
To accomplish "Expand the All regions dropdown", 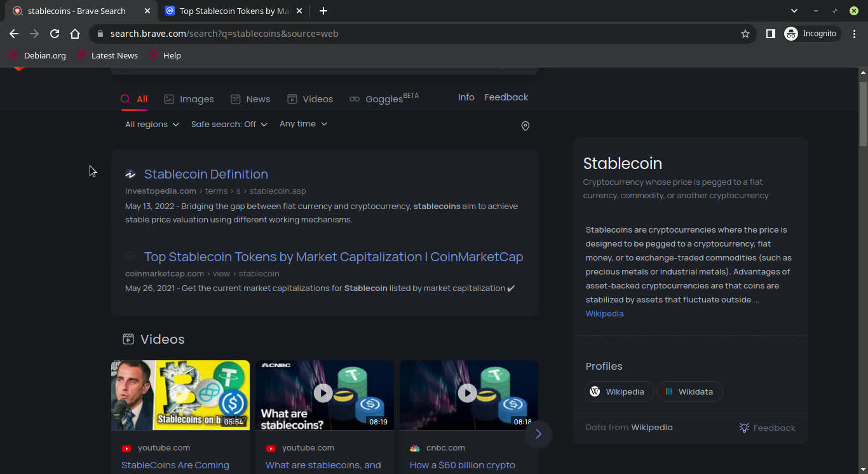I will pyautogui.click(x=152, y=125).
